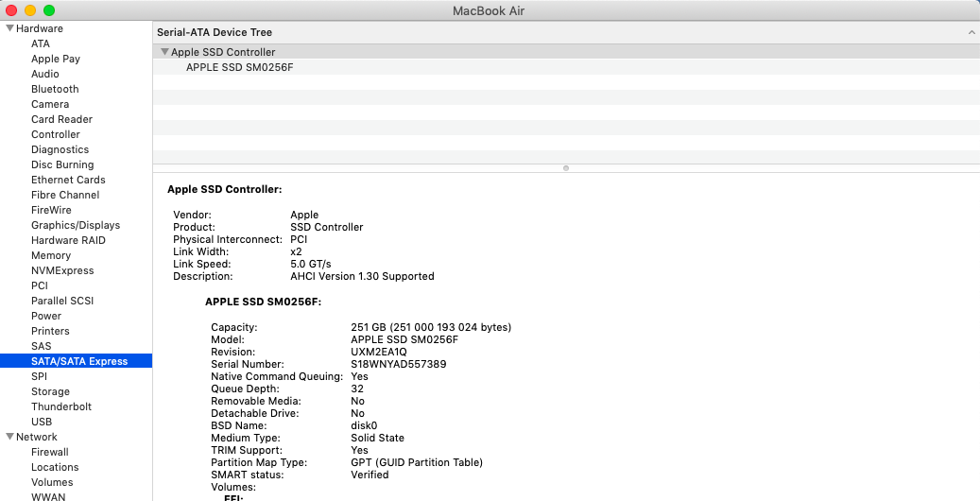Click the pane splitter handle dot
This screenshot has width=980, height=501.
tap(566, 167)
